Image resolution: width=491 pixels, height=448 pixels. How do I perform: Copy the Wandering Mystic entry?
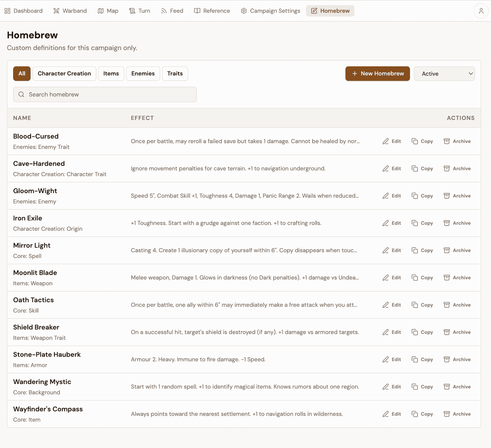point(422,387)
